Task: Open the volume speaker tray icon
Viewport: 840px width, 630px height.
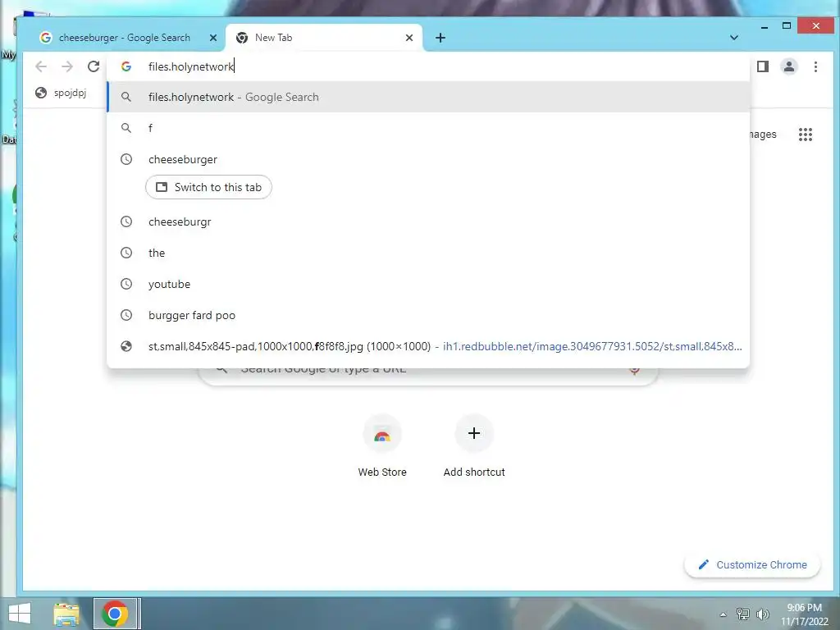Action: pos(762,614)
